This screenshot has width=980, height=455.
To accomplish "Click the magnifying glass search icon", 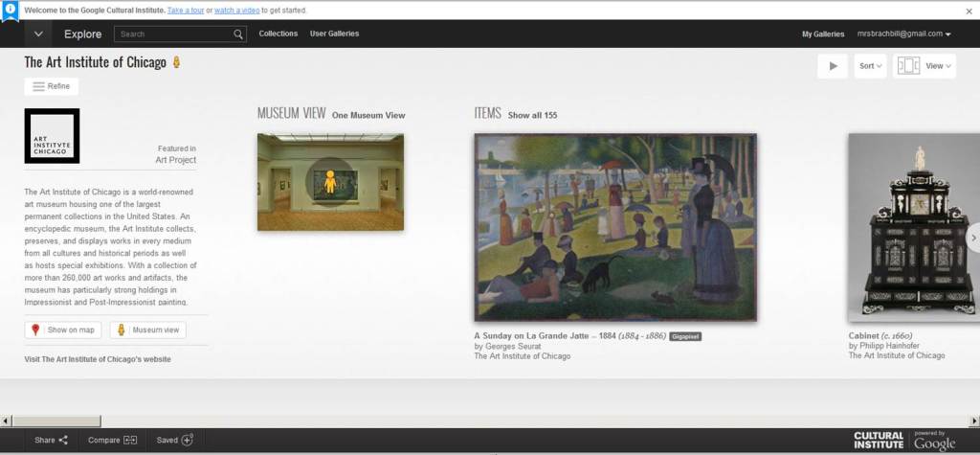I will [x=238, y=34].
